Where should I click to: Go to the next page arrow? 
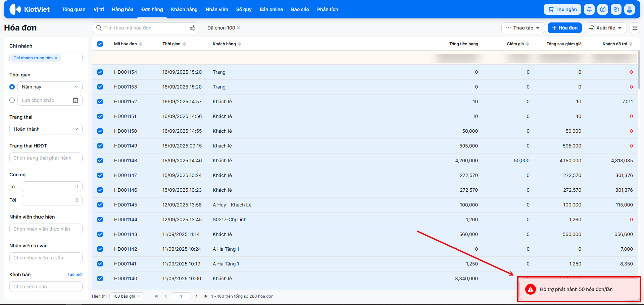pyautogui.click(x=196, y=296)
